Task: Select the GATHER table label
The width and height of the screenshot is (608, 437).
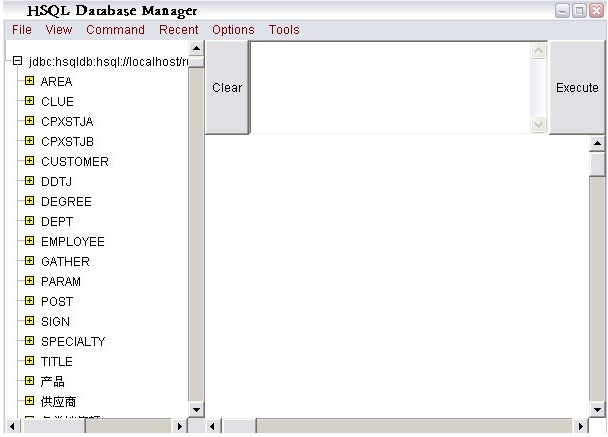Action: 65,261
